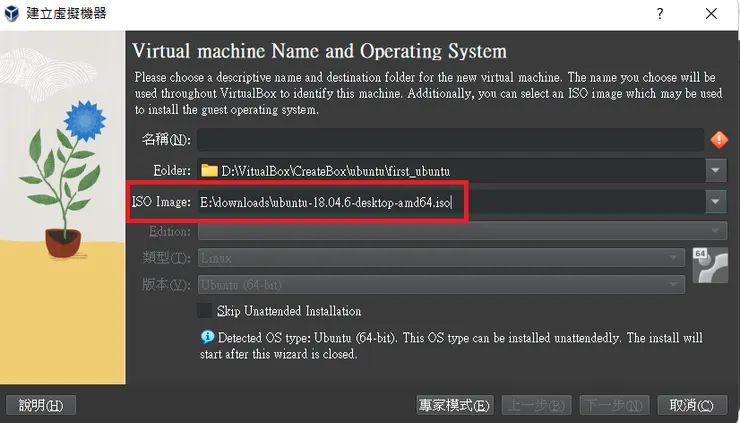
Task: Click the 'Skip Unattended Installation' label text
Action: (x=289, y=311)
